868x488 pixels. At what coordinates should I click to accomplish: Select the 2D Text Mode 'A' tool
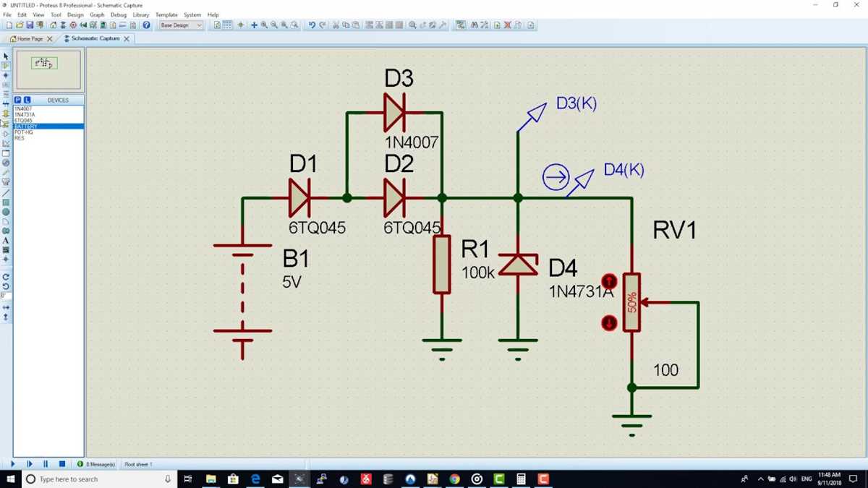pos(6,241)
